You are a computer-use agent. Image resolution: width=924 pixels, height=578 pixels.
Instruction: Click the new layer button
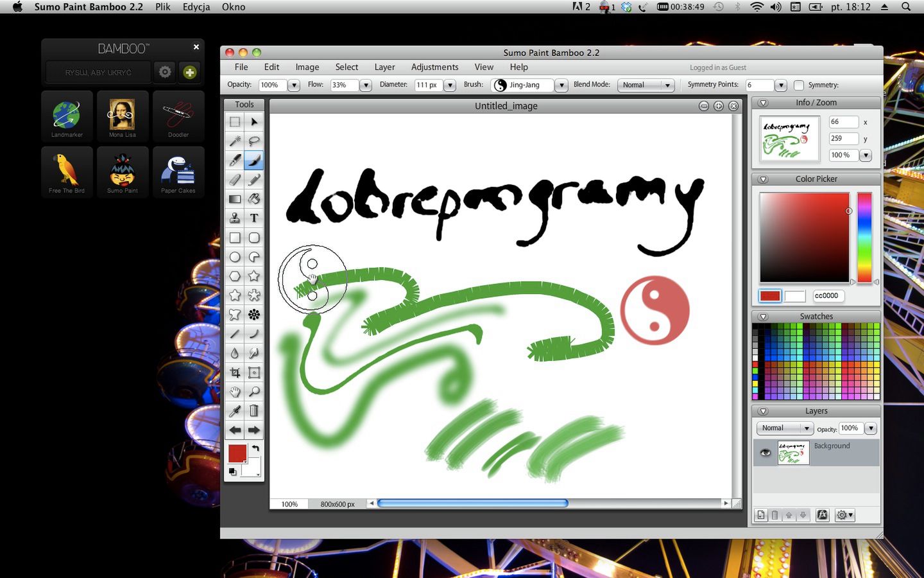coord(760,514)
